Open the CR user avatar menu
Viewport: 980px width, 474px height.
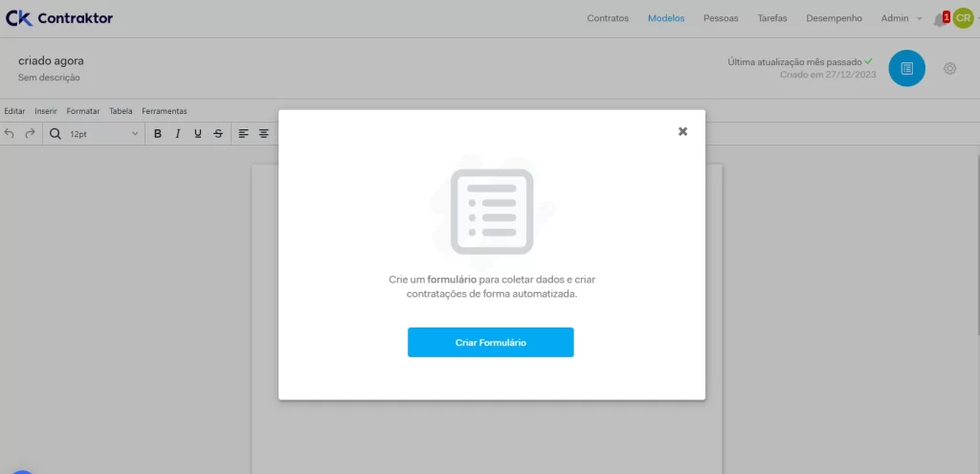tap(963, 18)
